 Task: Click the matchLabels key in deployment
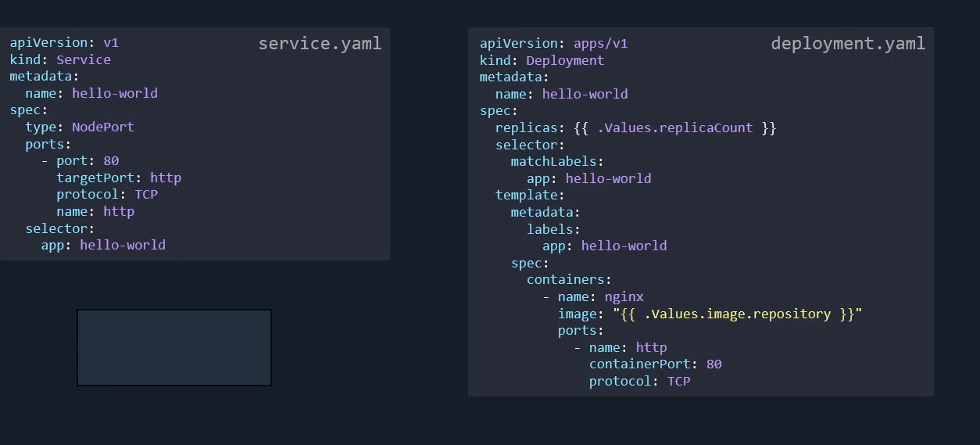pyautogui.click(x=557, y=161)
